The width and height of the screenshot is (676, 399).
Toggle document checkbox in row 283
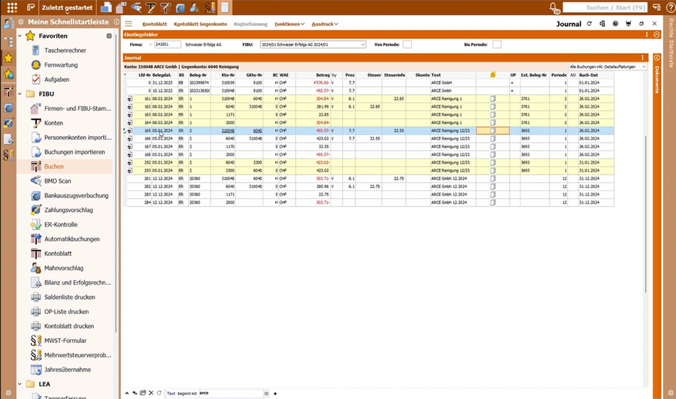493,195
